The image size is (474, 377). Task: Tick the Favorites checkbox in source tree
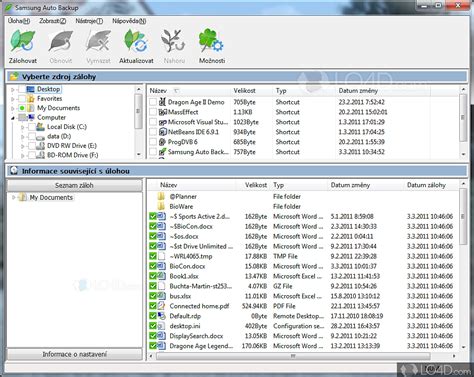point(22,99)
